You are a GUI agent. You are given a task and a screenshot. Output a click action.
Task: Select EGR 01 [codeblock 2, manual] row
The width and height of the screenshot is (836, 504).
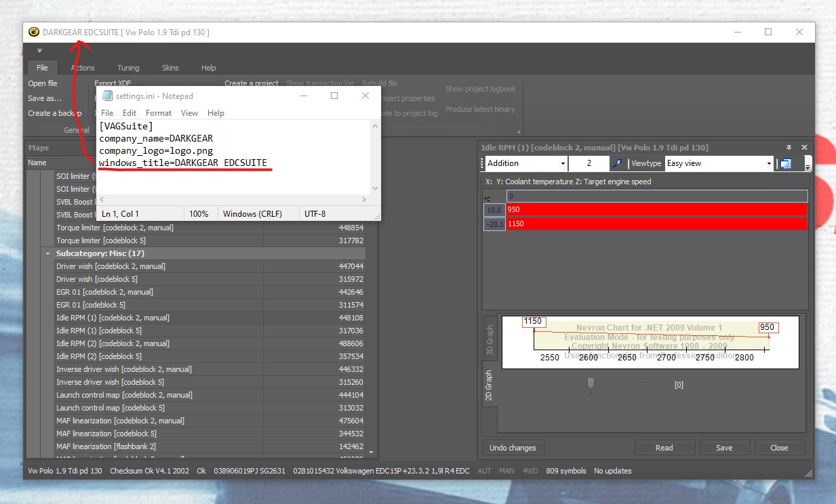210,292
